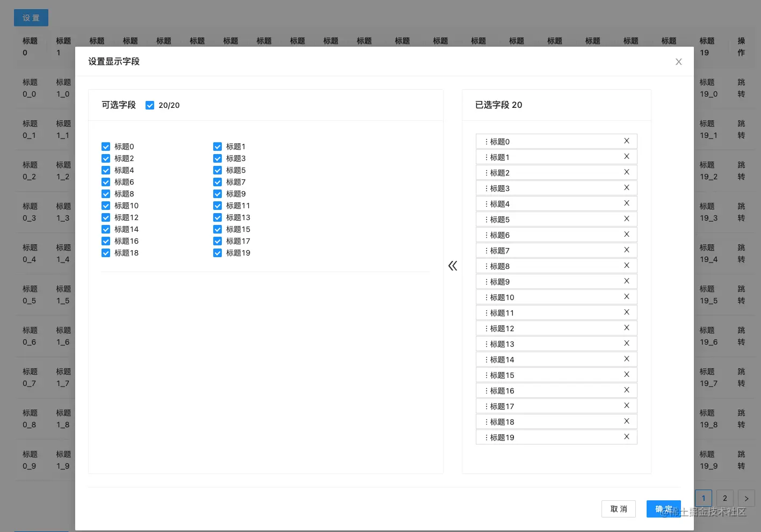Click 跳转 link in row 19_0
The height and width of the screenshot is (532, 761).
tap(741, 88)
